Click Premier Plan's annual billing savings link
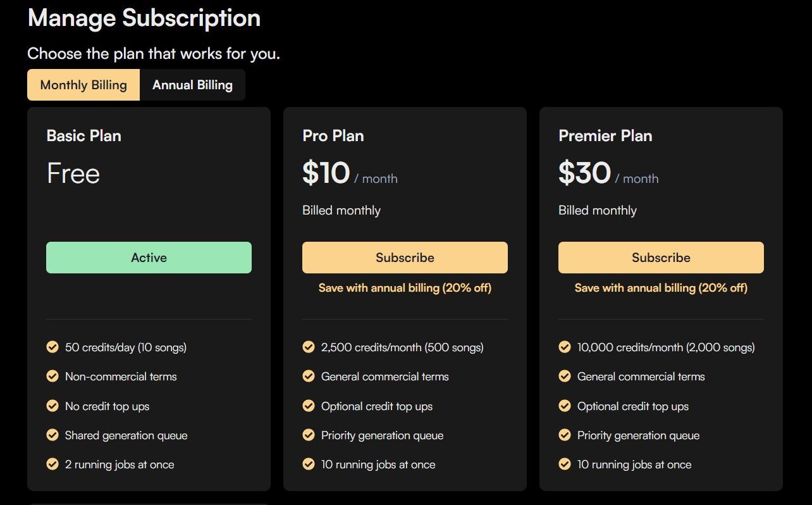The image size is (812, 505). coord(661,288)
